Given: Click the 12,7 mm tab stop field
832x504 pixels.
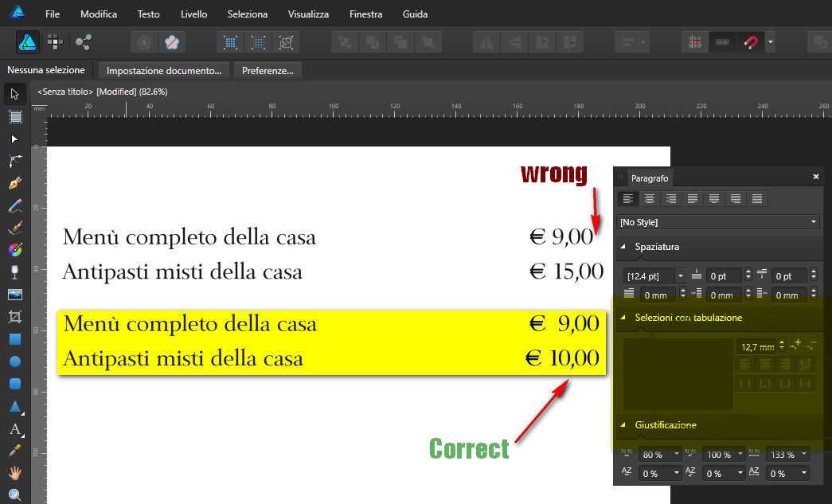Looking at the screenshot, I should (x=756, y=347).
